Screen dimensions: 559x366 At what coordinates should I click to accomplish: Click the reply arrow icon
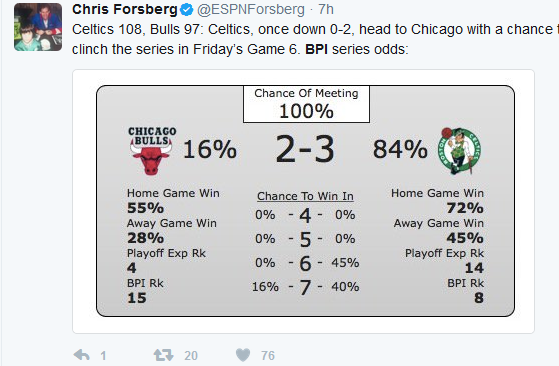[81, 355]
